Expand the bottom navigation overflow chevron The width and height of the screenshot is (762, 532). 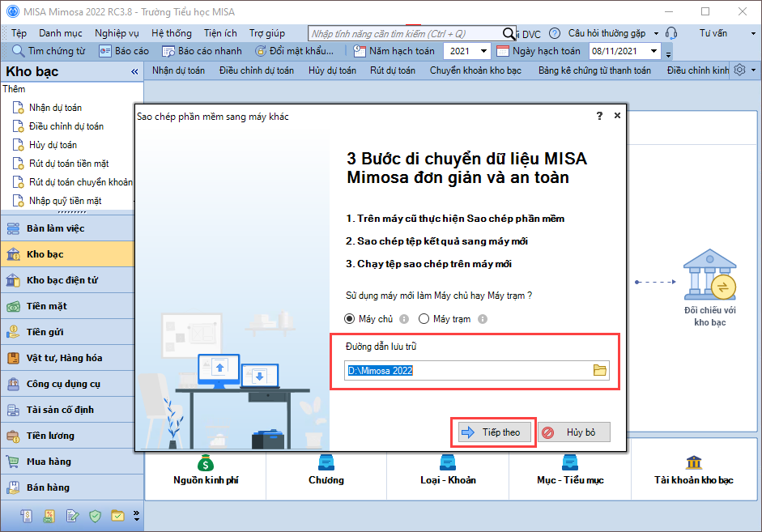136,516
